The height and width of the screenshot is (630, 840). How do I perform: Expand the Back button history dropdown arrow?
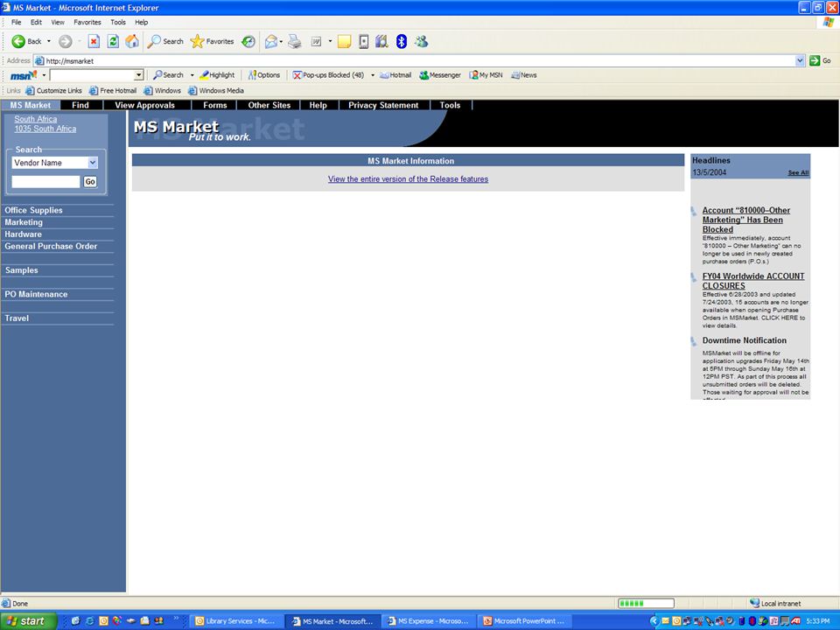pyautogui.click(x=49, y=41)
